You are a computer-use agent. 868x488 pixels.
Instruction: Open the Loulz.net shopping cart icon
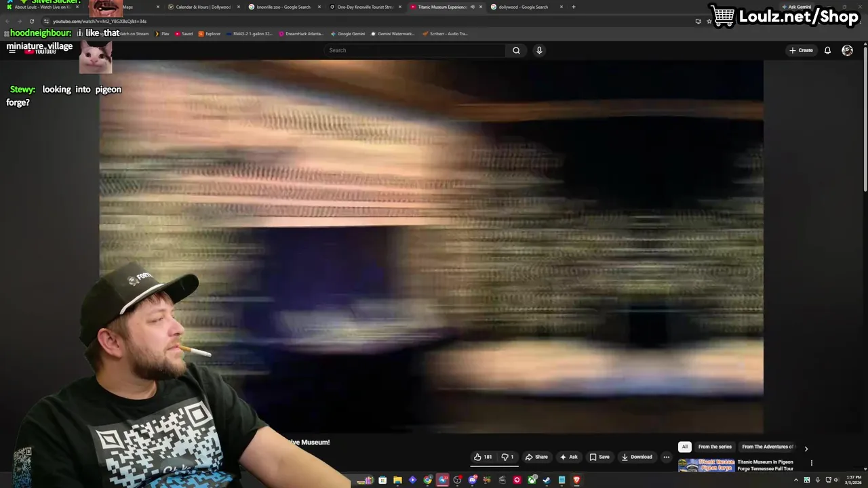tap(723, 16)
